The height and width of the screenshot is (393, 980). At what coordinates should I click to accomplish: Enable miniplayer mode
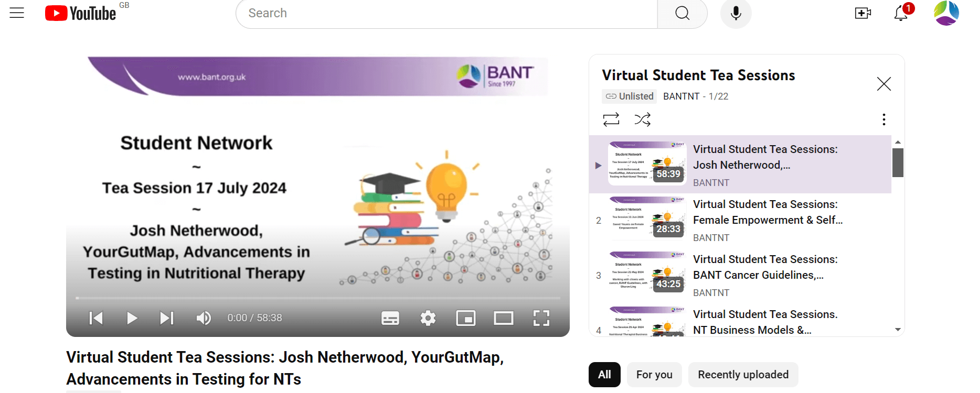pos(466,318)
